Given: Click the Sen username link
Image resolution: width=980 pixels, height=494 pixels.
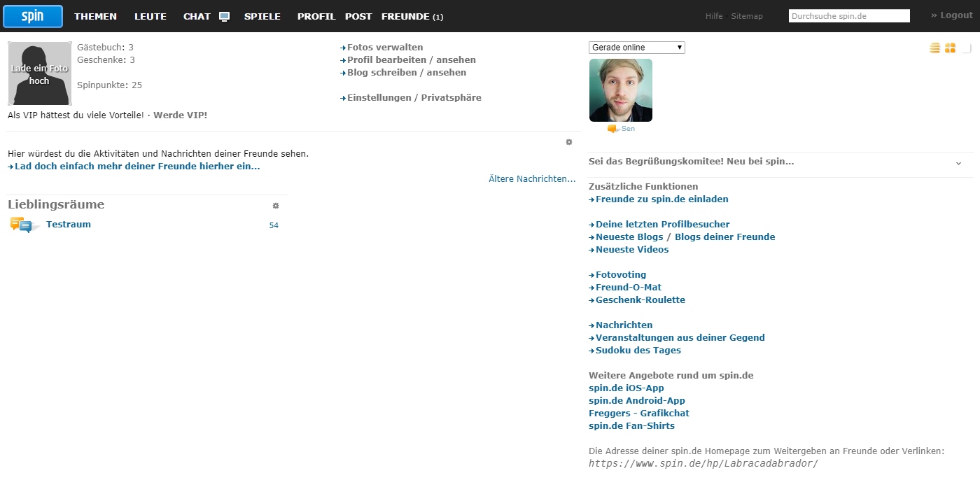Looking at the screenshot, I should [628, 129].
